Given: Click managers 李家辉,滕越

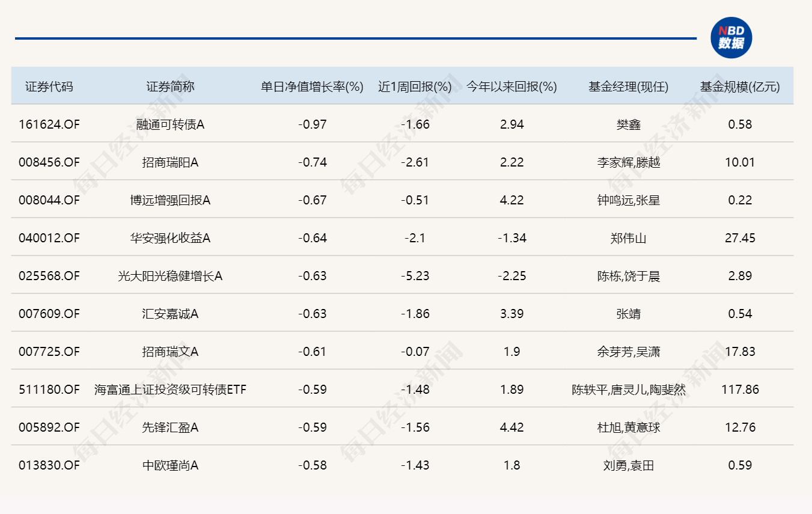Looking at the screenshot, I should click(x=629, y=162).
